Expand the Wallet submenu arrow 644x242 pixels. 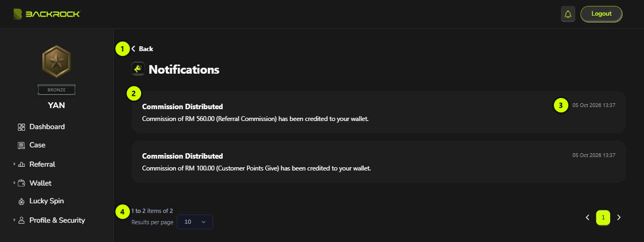pos(14,183)
